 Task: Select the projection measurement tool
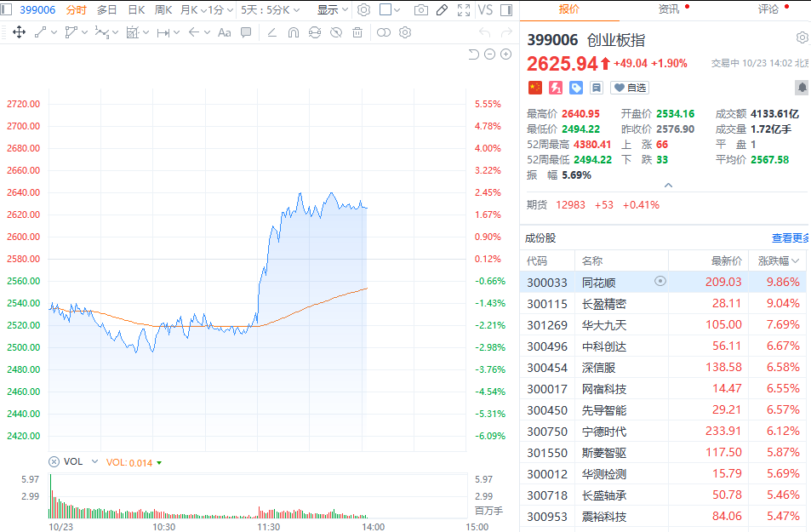click(133, 32)
